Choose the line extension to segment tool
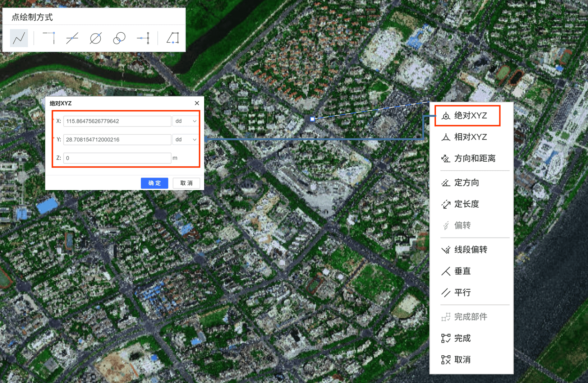This screenshot has height=383, width=588. coord(143,38)
